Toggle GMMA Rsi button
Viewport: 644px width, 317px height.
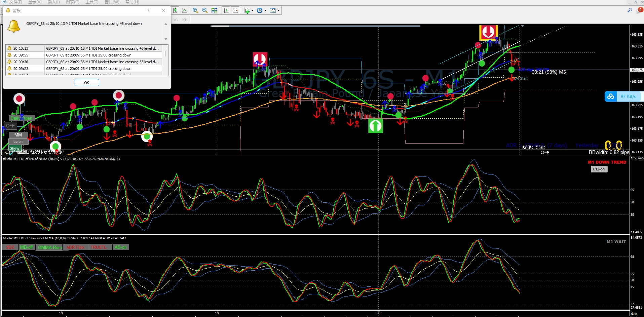(49, 247)
